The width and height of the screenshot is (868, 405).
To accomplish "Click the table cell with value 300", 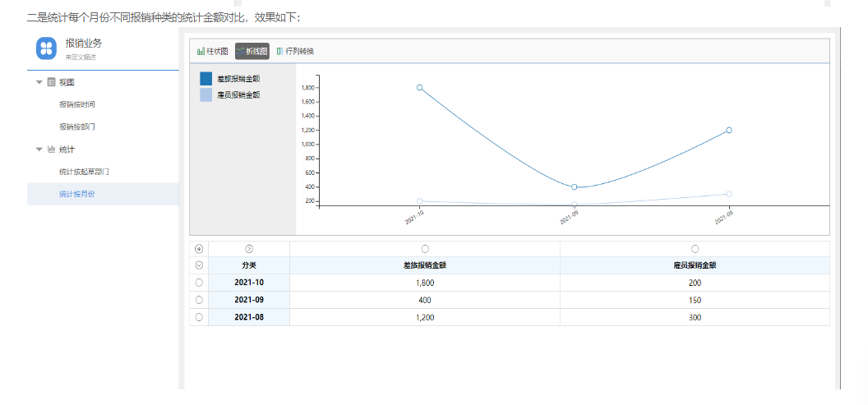I will pyautogui.click(x=695, y=317).
